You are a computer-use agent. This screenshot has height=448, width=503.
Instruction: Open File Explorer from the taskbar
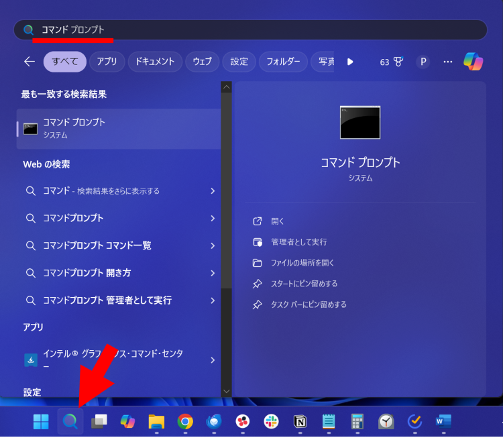tap(156, 421)
